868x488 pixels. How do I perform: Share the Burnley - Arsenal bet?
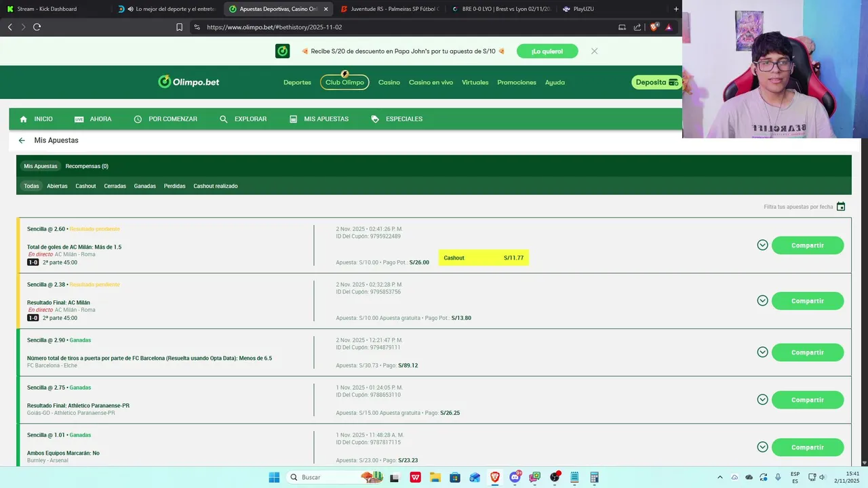coord(808,447)
